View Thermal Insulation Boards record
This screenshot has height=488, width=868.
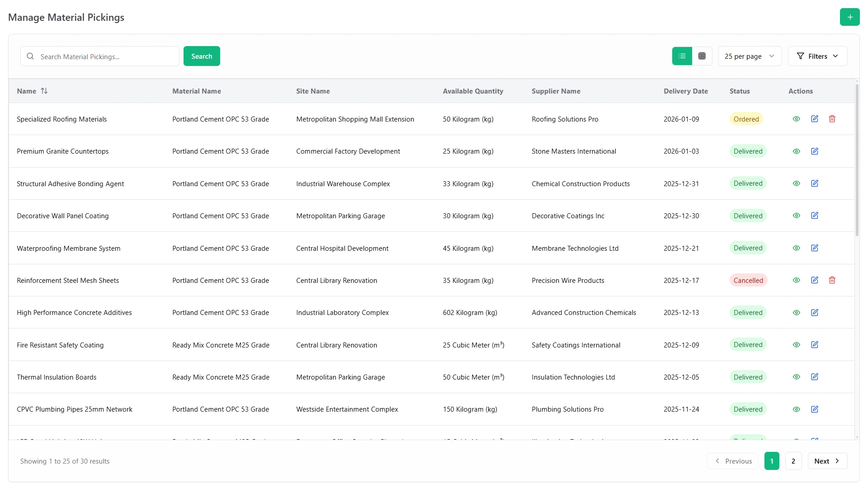tap(796, 377)
